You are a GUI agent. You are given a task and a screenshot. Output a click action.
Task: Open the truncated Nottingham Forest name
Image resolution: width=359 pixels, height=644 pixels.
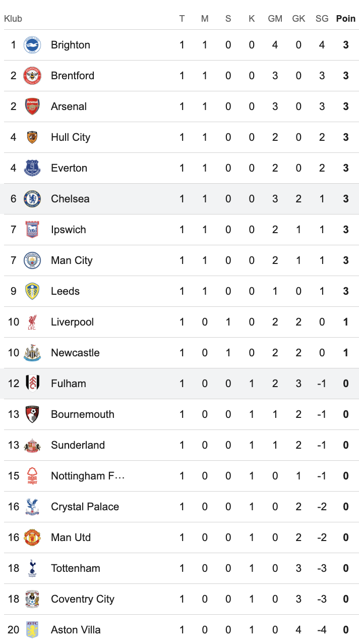point(88,476)
